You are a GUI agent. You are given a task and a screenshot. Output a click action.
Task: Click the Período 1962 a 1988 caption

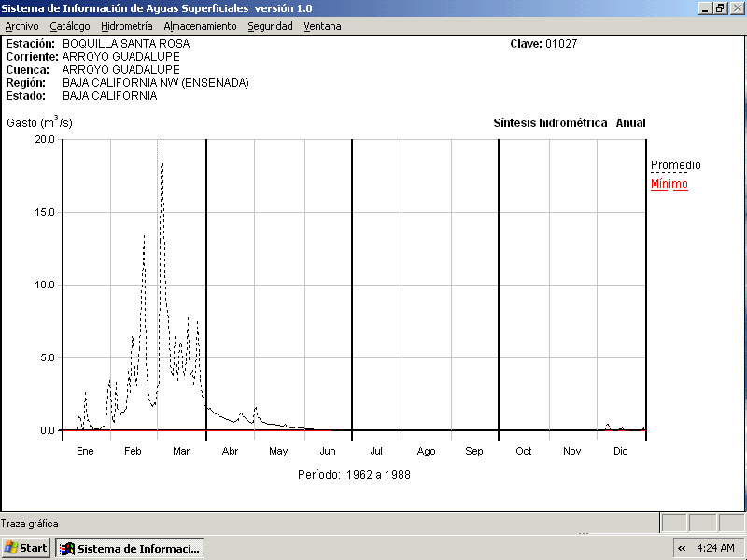pyautogui.click(x=354, y=475)
